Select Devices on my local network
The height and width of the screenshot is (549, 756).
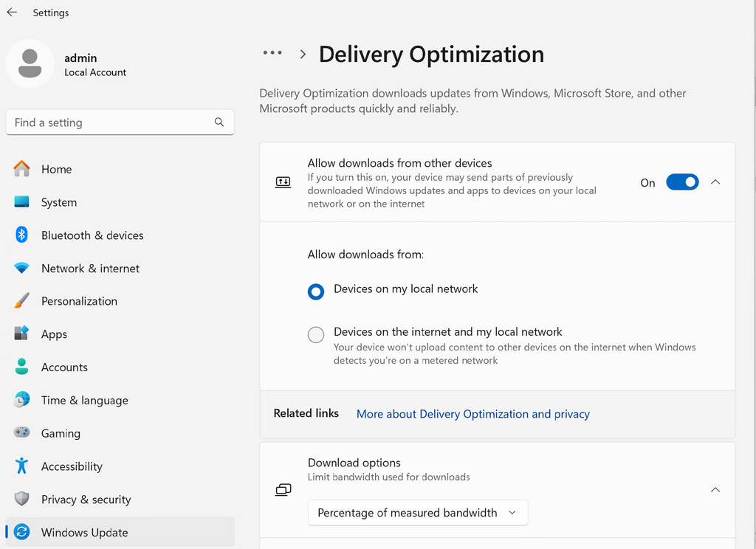(316, 291)
